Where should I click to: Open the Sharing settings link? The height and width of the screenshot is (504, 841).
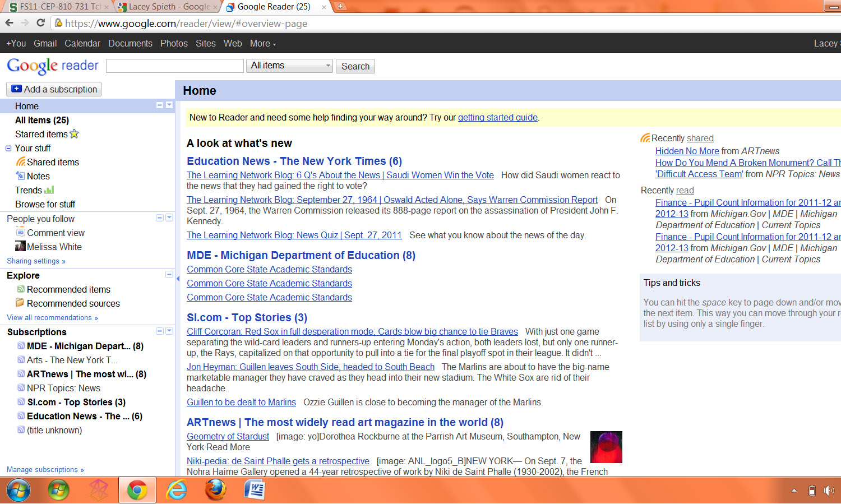(x=36, y=261)
